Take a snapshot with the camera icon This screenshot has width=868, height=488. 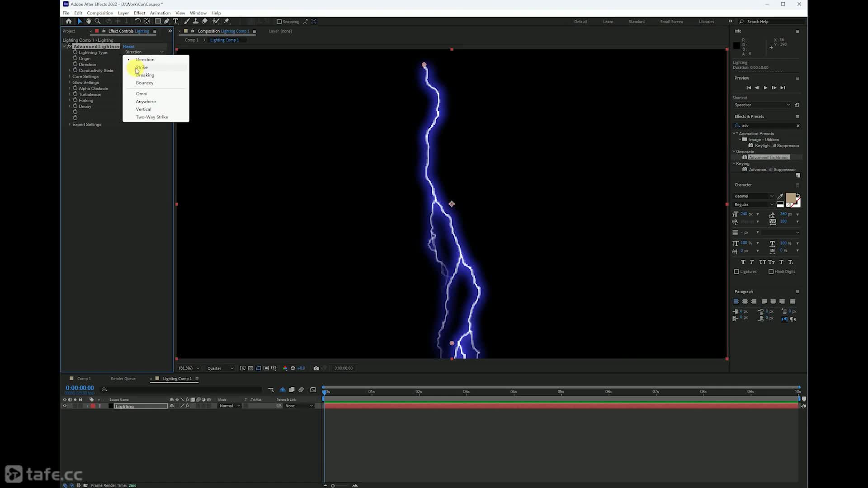coord(316,368)
